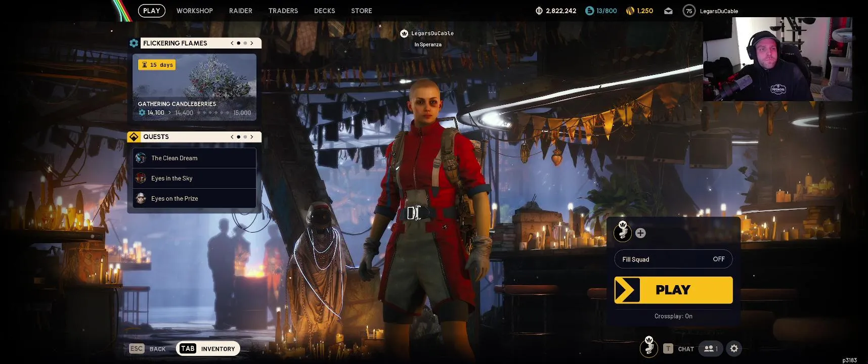Switch to the WORKSHOP tab
The height and width of the screenshot is (364, 868).
click(x=194, y=11)
